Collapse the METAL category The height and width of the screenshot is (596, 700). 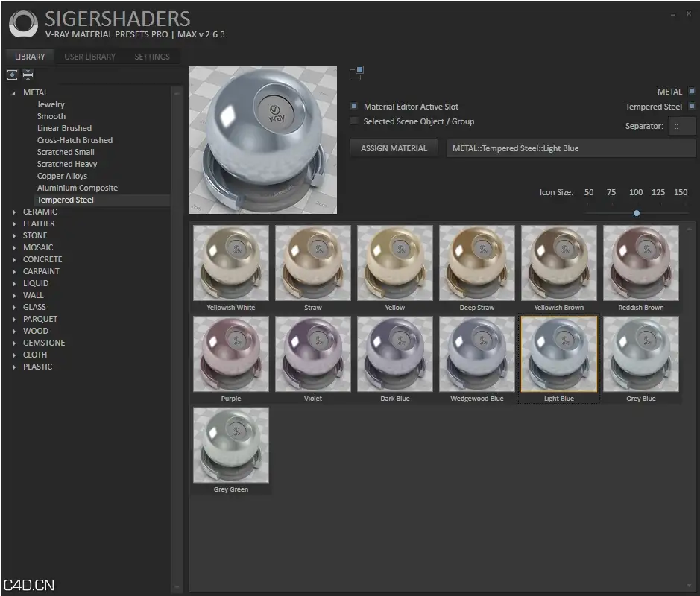(x=13, y=93)
